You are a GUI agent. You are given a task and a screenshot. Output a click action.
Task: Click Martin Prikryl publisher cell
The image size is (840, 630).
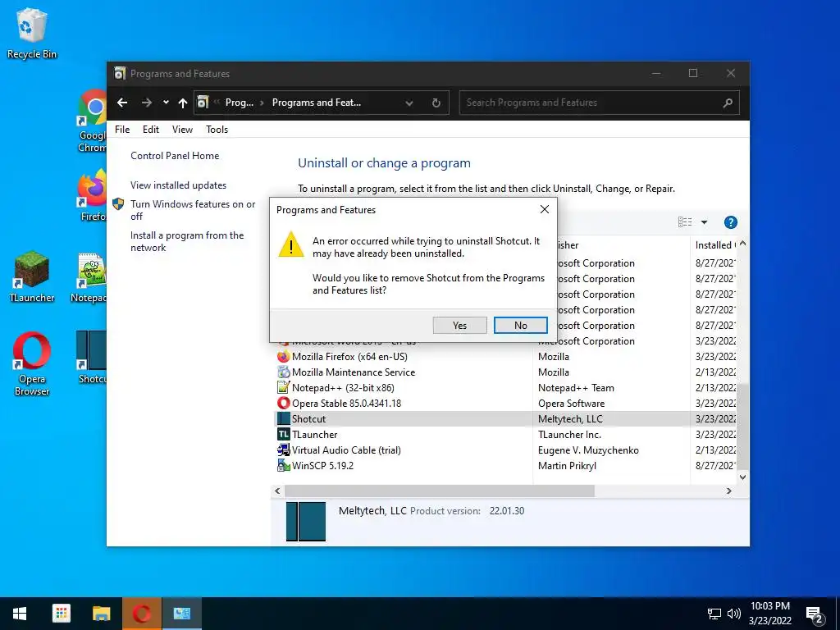[x=567, y=466]
